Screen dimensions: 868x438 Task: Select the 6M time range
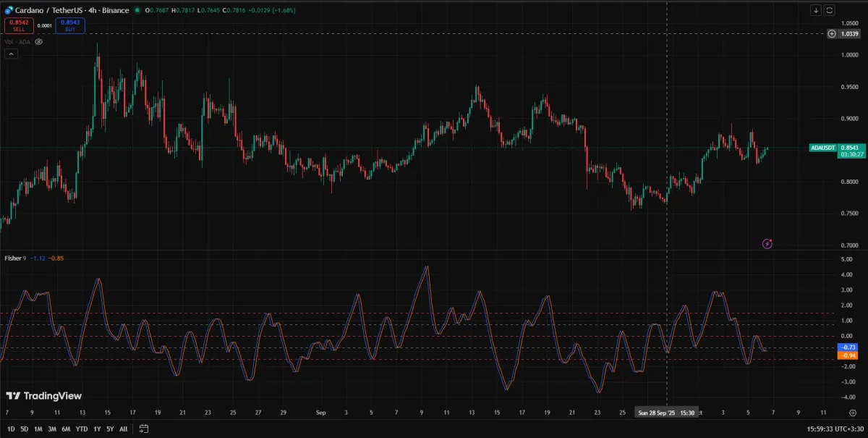pyautogui.click(x=66, y=429)
